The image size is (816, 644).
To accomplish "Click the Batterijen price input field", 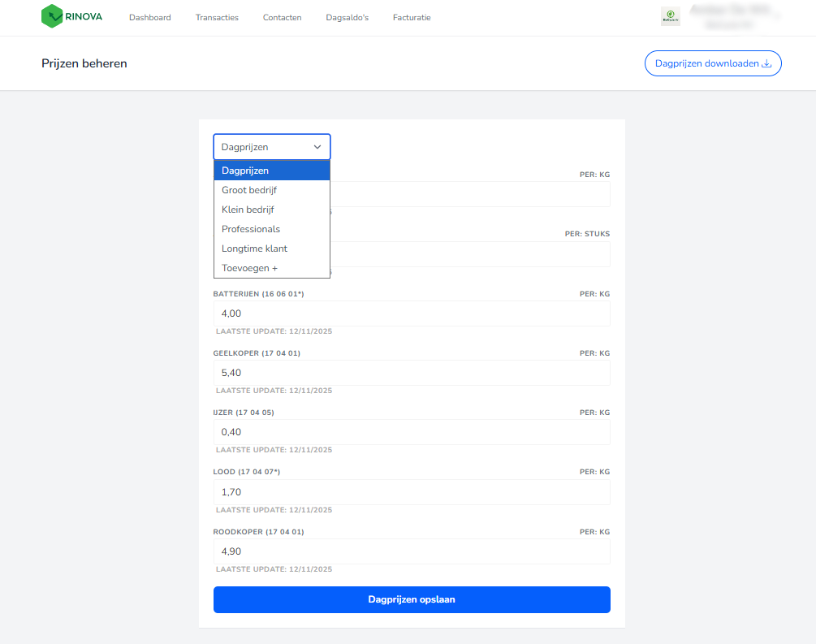I will pos(412,313).
